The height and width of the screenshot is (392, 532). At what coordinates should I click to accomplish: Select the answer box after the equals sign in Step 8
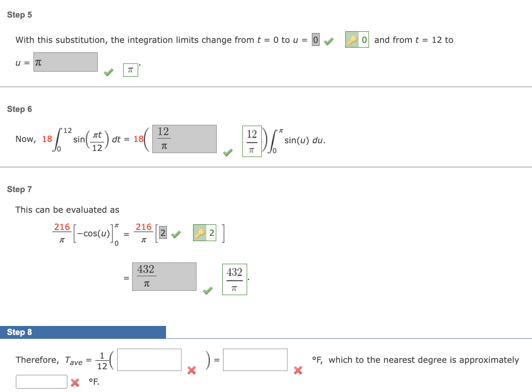coord(255,360)
